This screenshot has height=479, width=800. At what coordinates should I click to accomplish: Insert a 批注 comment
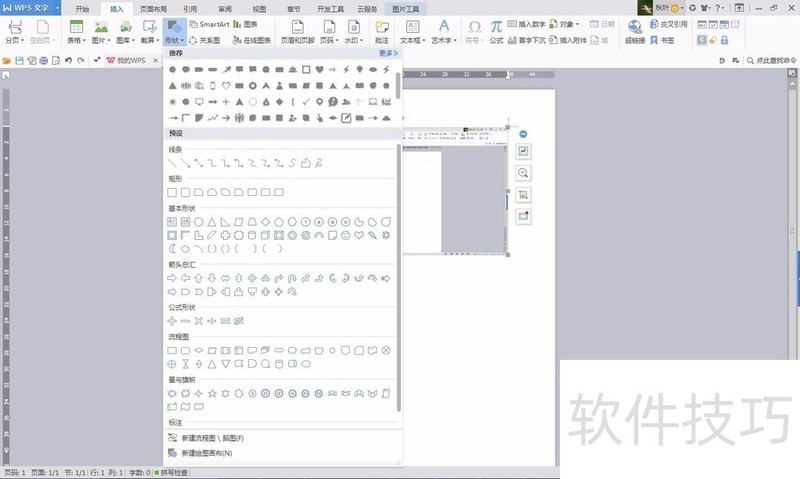coord(382,32)
